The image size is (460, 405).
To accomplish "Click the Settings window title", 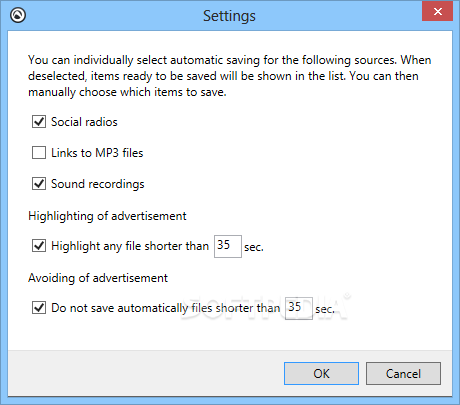I will pyautogui.click(x=229, y=16).
